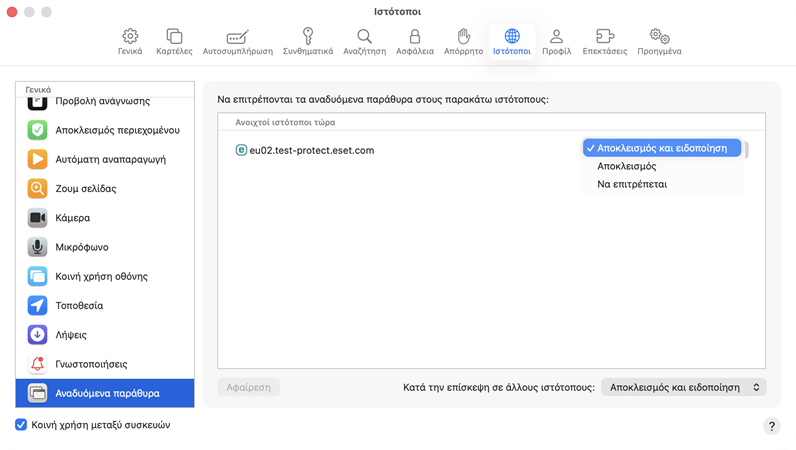Choose the checked Αποκλεισμός και ειδοποίηση option
796x450 pixels.
(x=662, y=148)
